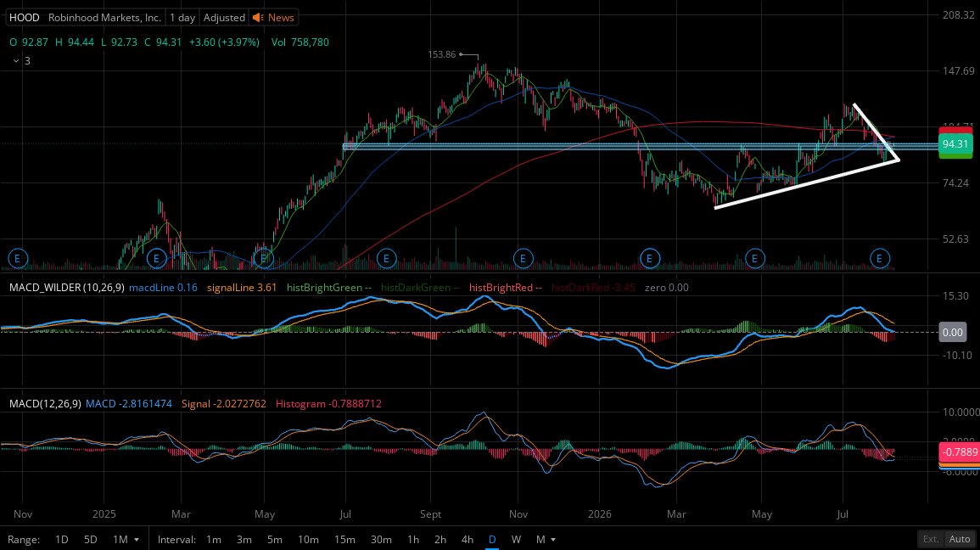Click the 2025 date axis label
The width and height of the screenshot is (980, 550).
coord(104,514)
